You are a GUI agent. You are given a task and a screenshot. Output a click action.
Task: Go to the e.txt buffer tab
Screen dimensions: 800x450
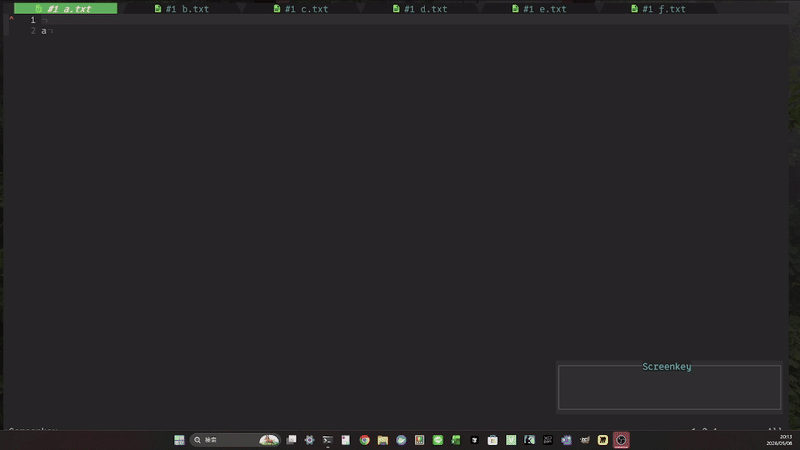point(539,9)
